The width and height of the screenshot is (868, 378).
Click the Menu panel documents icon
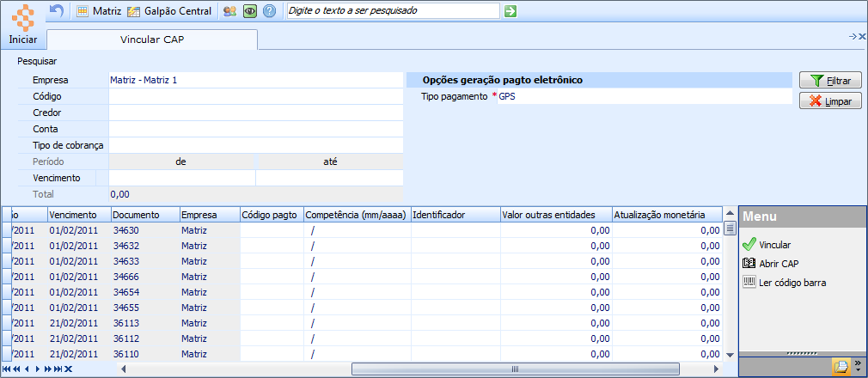click(840, 366)
